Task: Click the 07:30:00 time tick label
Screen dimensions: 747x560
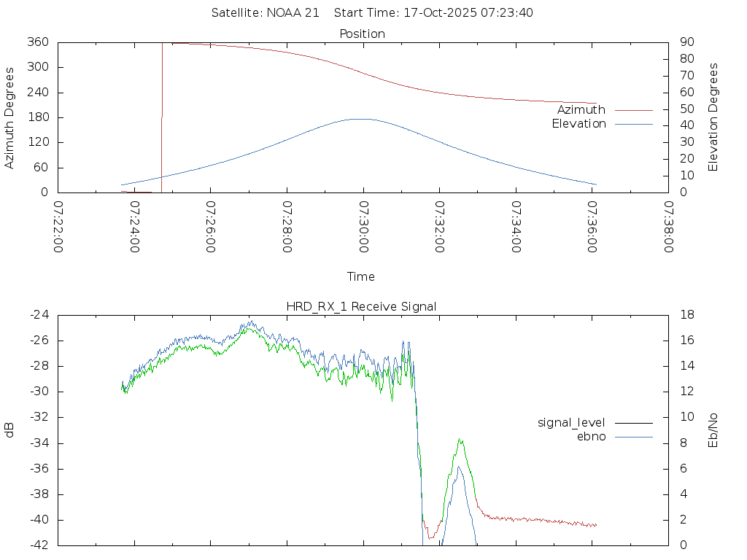Action: click(x=363, y=227)
